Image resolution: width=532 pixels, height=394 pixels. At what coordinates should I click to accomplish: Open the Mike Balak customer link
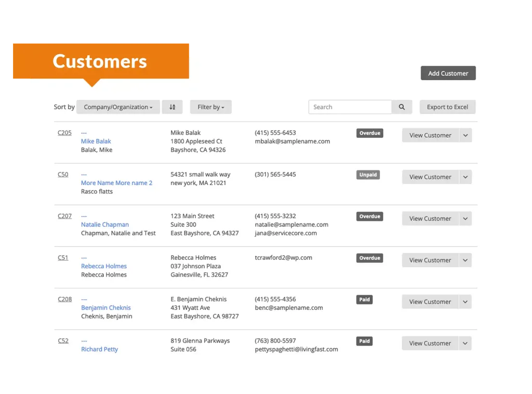[96, 141]
